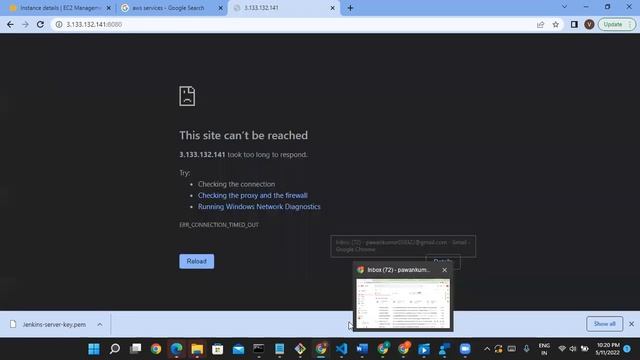Open the tab search dropdown arrow
This screenshot has width=640, height=360.
564,7
